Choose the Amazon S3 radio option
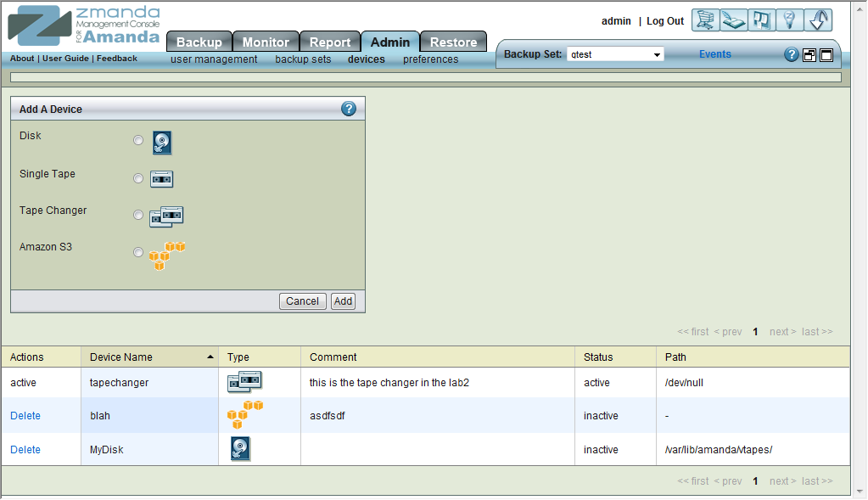Image resolution: width=868 pixels, height=500 pixels. [x=138, y=251]
